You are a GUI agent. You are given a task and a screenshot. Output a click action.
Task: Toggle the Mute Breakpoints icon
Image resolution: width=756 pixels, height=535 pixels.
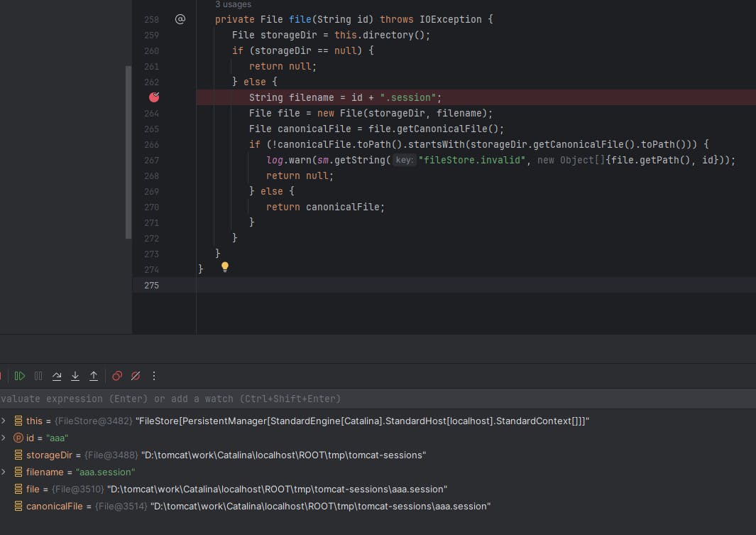click(x=136, y=376)
